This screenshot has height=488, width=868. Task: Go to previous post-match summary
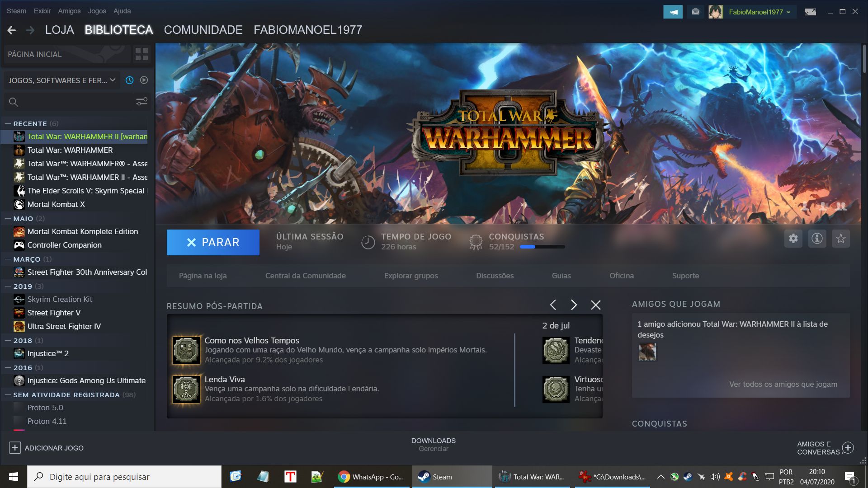point(553,305)
